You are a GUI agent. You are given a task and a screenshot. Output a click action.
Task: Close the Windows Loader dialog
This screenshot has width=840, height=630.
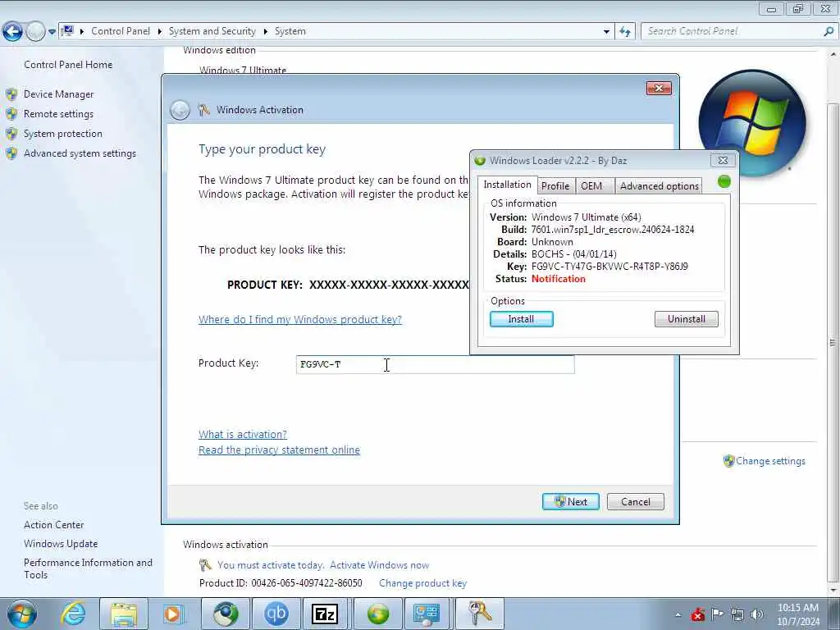[723, 160]
